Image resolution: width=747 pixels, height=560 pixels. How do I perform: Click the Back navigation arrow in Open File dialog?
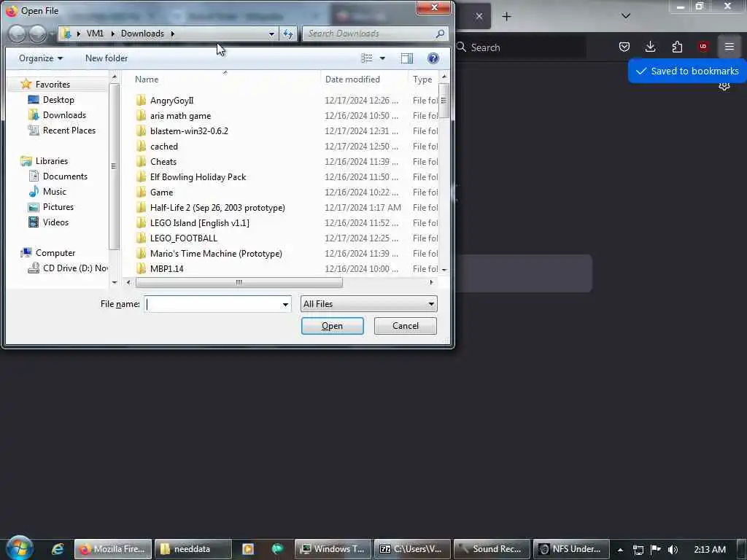[18, 34]
